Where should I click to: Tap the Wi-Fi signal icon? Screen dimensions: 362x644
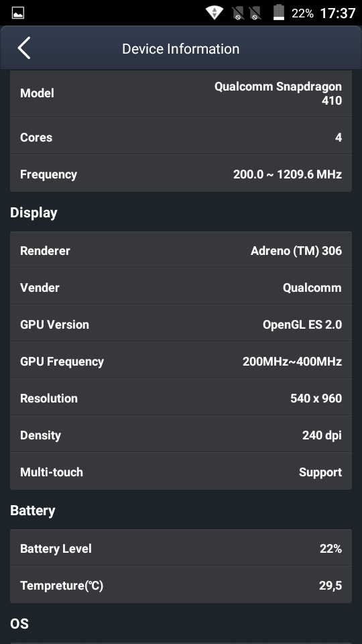(214, 13)
